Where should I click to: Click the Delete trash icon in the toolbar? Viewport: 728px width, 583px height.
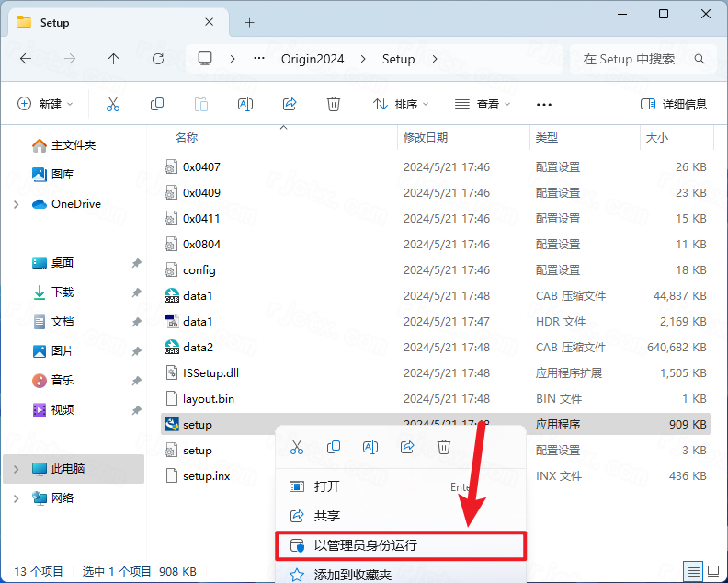point(334,105)
